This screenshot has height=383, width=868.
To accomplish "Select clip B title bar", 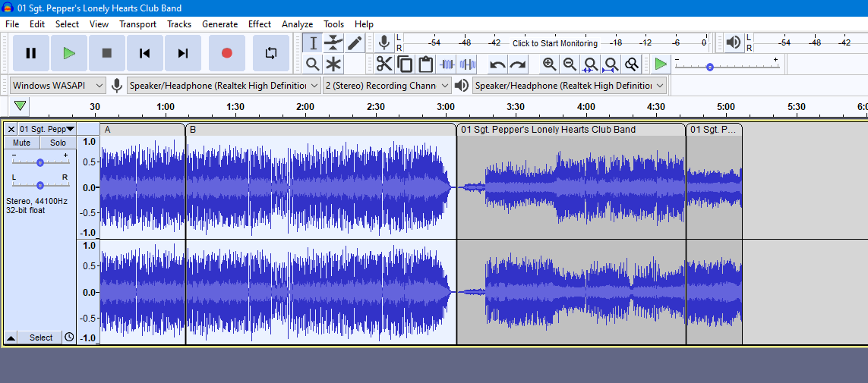I will [x=321, y=130].
